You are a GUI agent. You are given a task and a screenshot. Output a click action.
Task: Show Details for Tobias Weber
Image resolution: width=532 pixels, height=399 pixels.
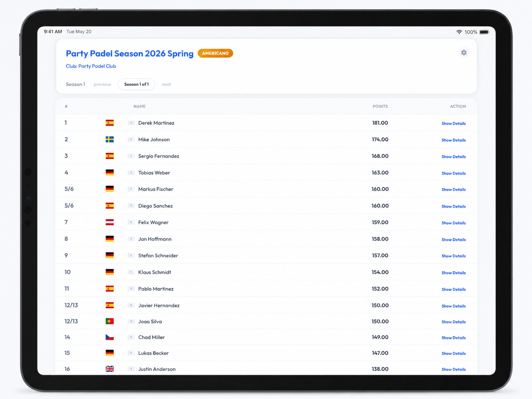coord(453,173)
